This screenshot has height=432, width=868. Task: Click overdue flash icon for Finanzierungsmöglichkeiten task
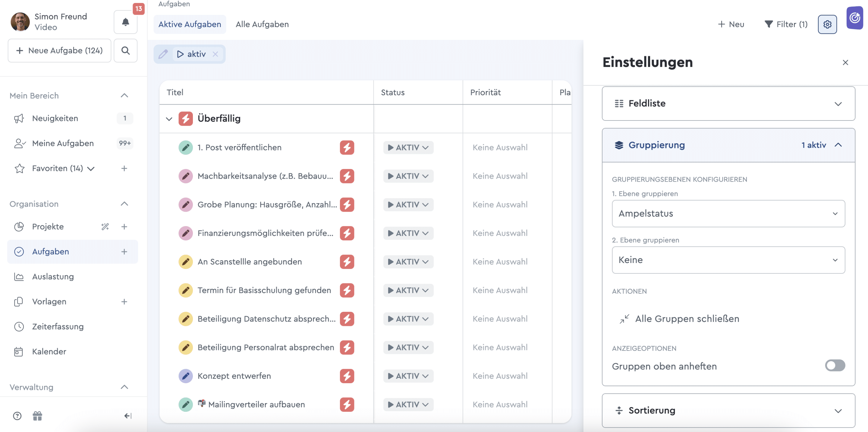click(347, 233)
